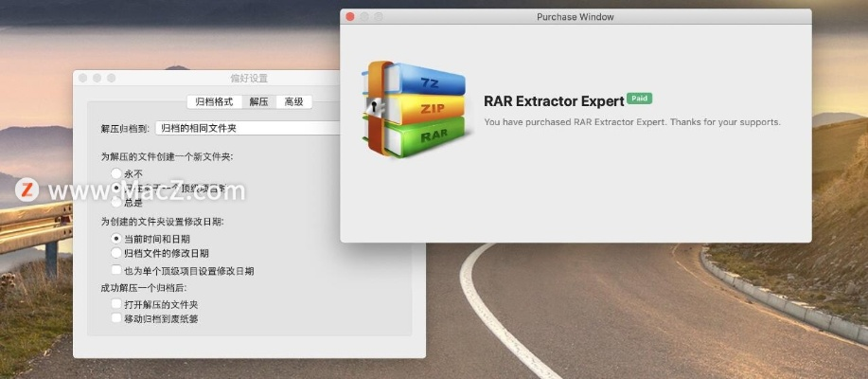This screenshot has width=868, height=379.
Task: Click the RAR Extractor Expert heading text
Action: 554,100
